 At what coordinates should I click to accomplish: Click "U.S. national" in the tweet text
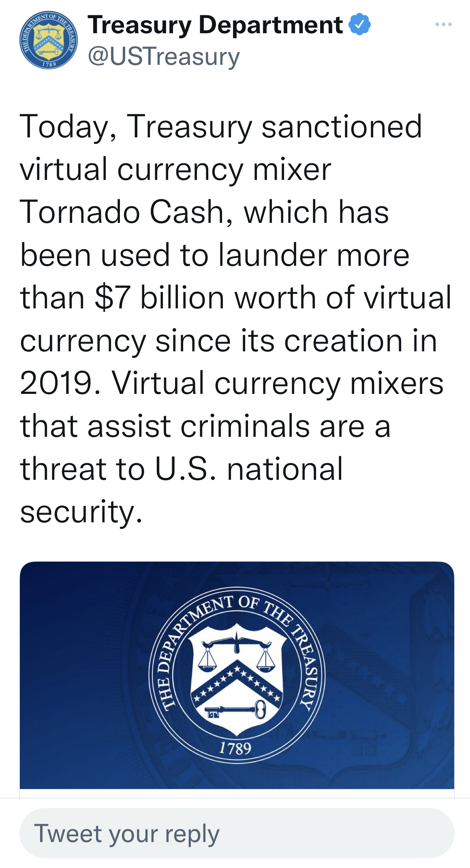(249, 469)
